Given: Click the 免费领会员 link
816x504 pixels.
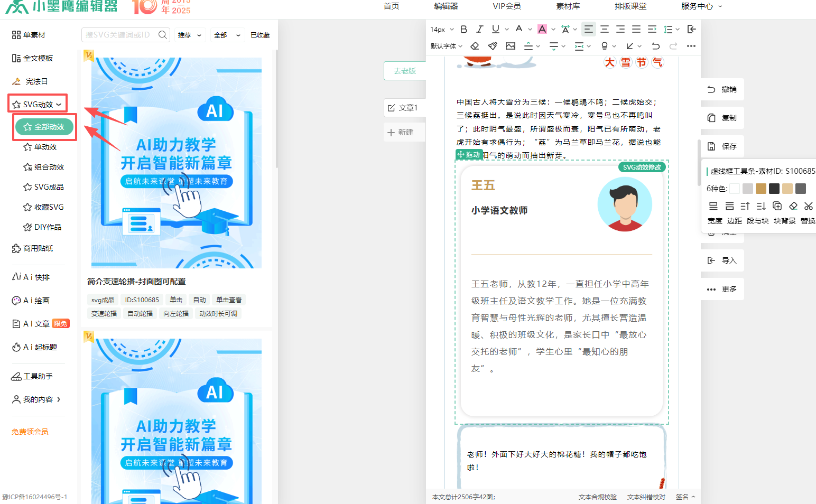Looking at the screenshot, I should pos(30,432).
